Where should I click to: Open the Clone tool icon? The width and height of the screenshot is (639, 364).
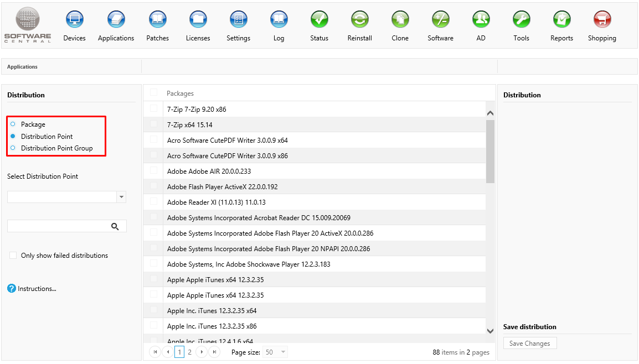pyautogui.click(x=400, y=20)
